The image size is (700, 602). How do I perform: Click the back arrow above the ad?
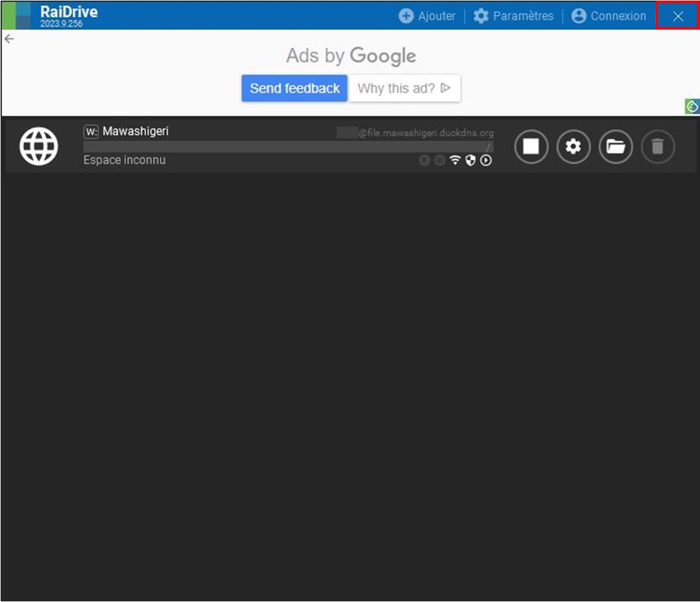[x=9, y=39]
